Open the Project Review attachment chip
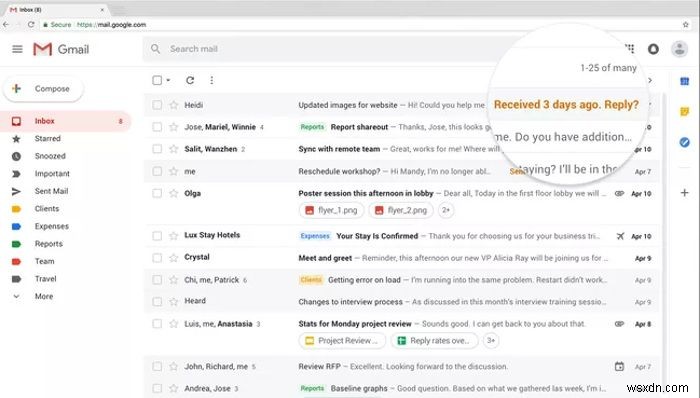The image size is (700, 398). tap(342, 340)
